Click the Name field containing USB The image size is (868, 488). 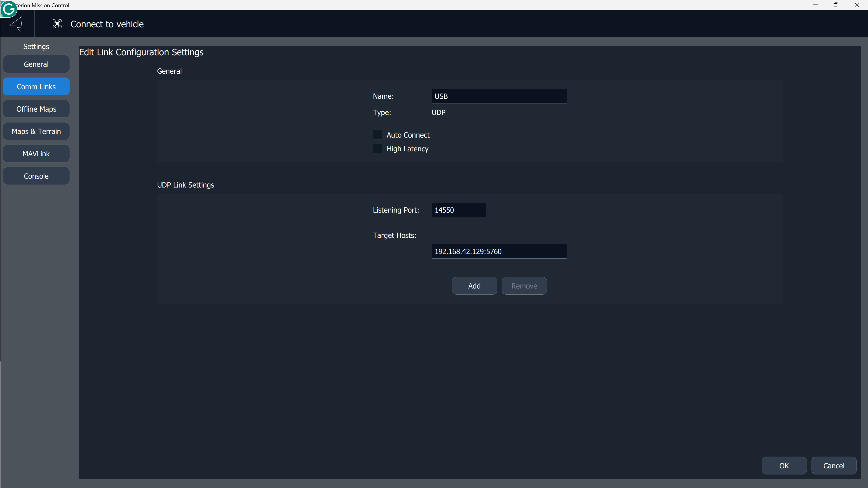[x=499, y=96]
